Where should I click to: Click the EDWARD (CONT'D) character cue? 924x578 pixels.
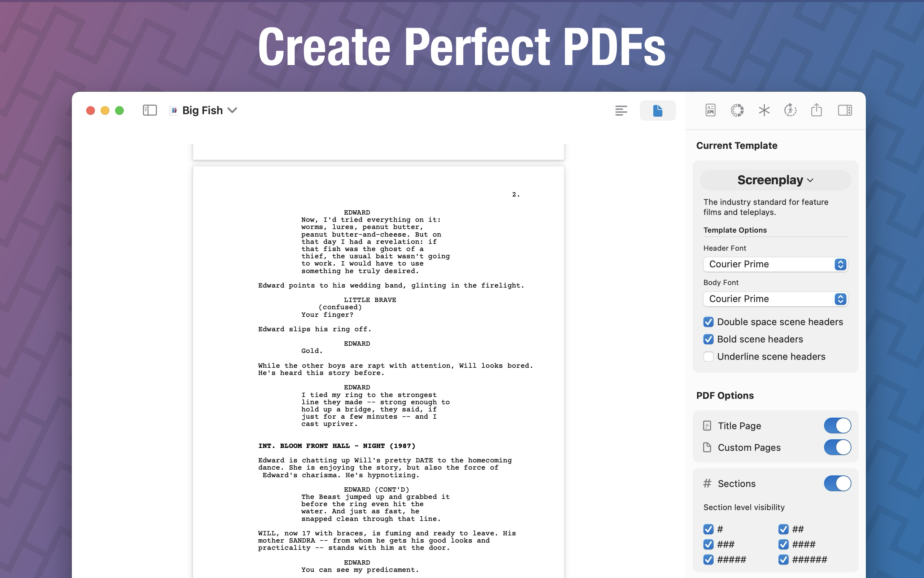coord(376,490)
